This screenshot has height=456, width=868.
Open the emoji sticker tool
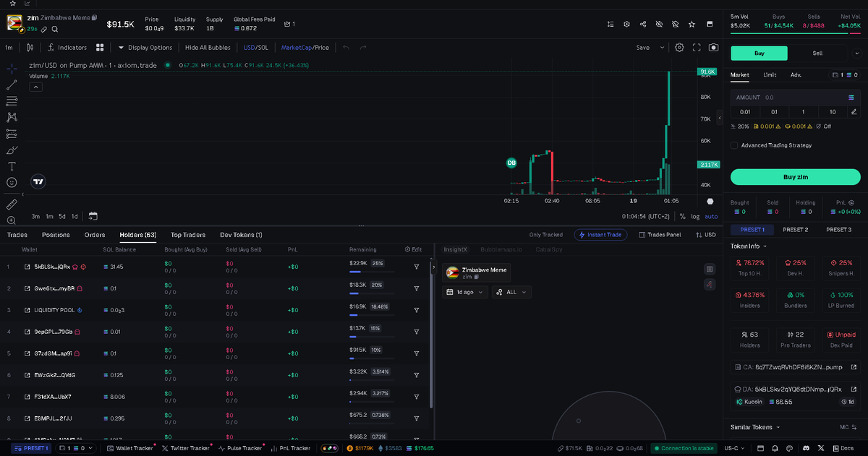[12, 183]
